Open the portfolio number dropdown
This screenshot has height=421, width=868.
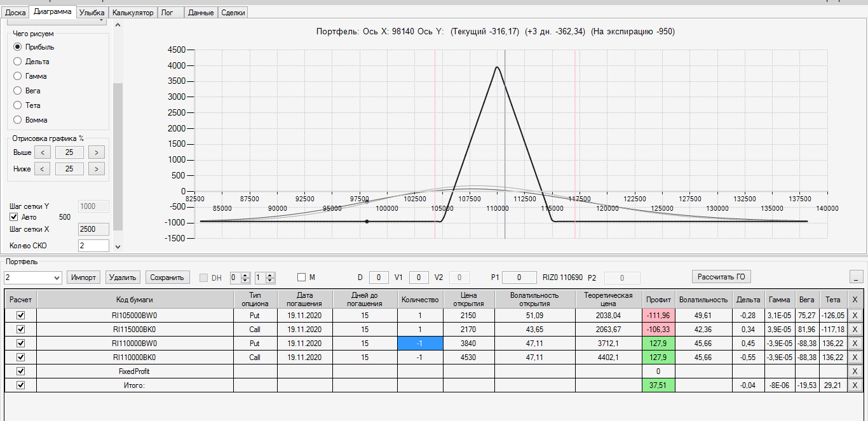56,277
